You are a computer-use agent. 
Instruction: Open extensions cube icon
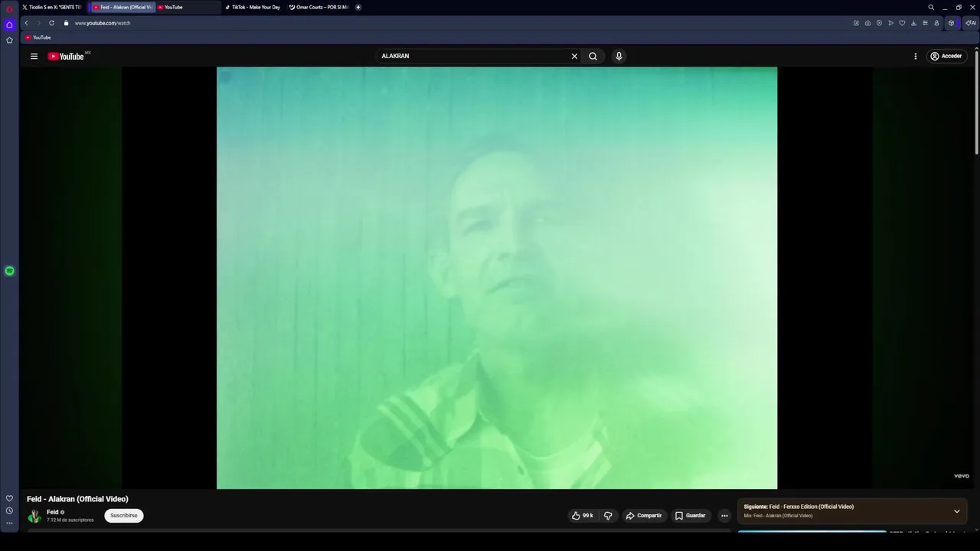click(952, 23)
